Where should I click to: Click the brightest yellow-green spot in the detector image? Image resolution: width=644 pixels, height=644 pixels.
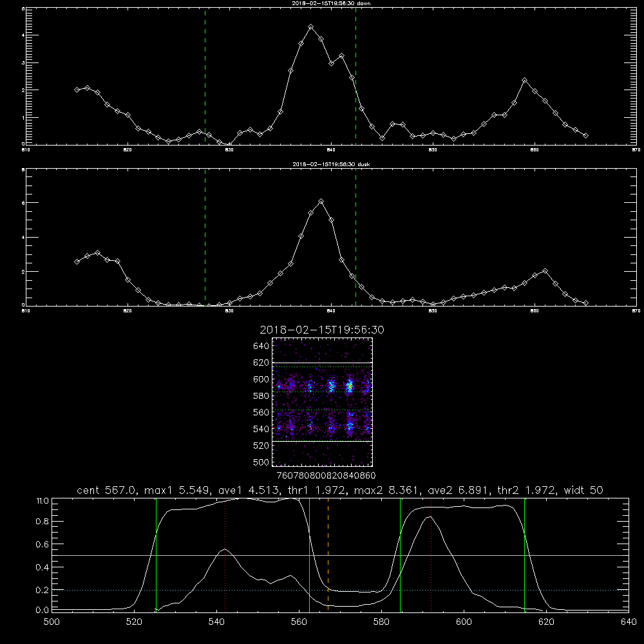(350, 386)
